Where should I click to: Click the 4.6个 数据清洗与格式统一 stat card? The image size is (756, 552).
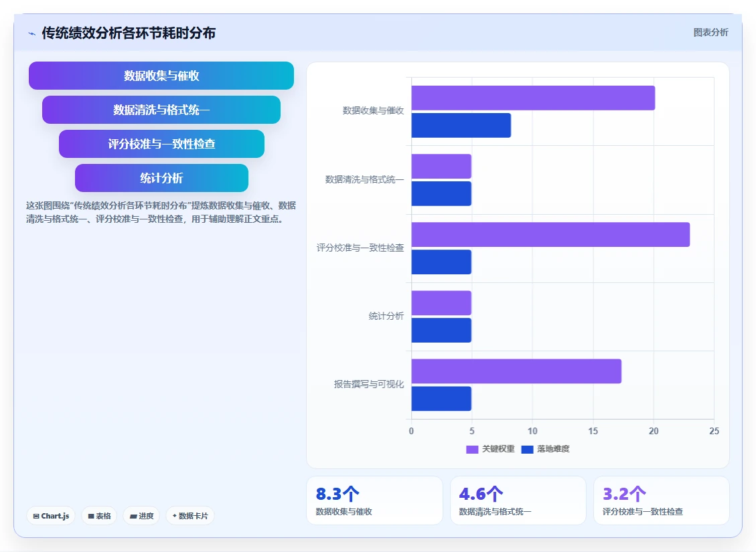tap(518, 500)
